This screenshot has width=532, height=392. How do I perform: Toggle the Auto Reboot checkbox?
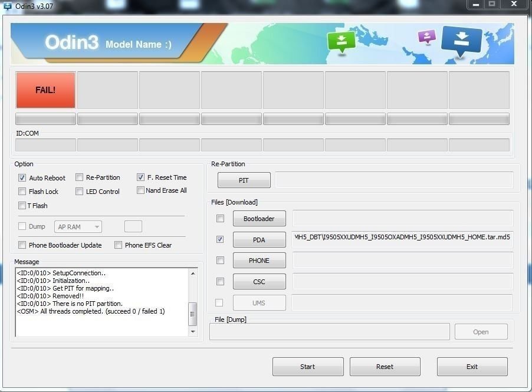[x=22, y=177]
